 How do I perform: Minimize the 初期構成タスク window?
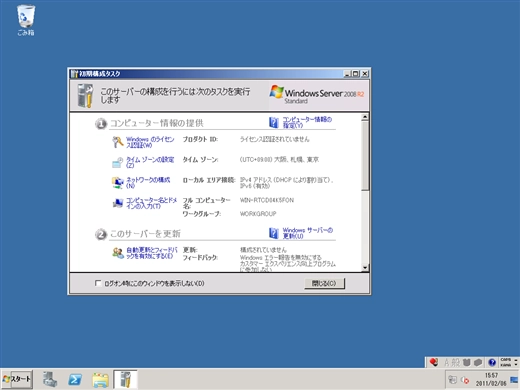pyautogui.click(x=347, y=74)
